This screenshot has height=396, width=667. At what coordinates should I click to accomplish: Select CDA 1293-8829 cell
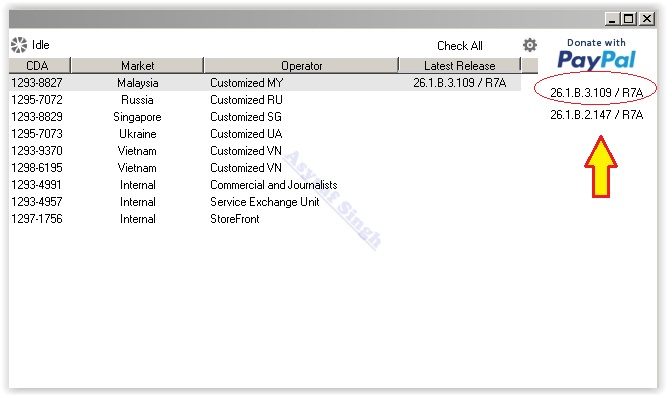[x=37, y=117]
